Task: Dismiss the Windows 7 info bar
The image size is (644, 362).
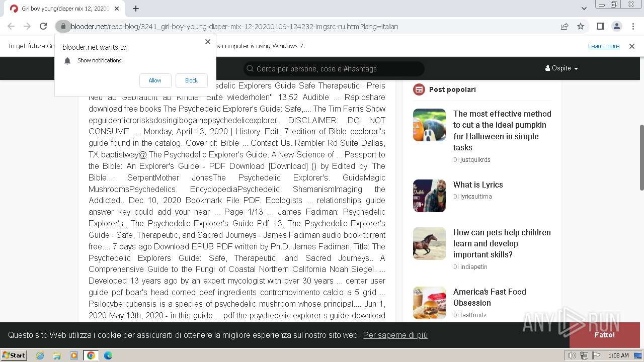Action: click(x=632, y=46)
